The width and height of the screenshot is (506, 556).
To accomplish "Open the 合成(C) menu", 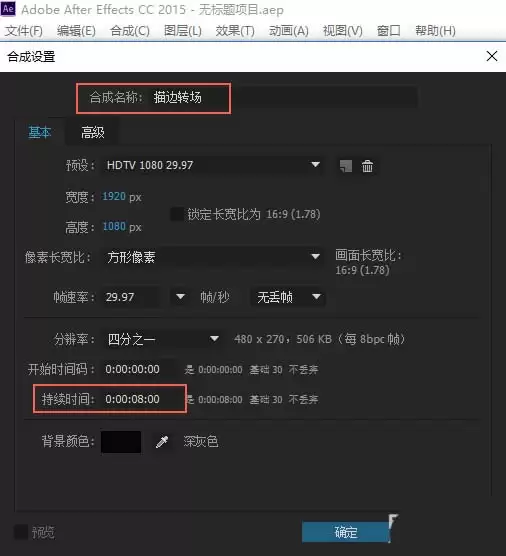I will point(130,31).
